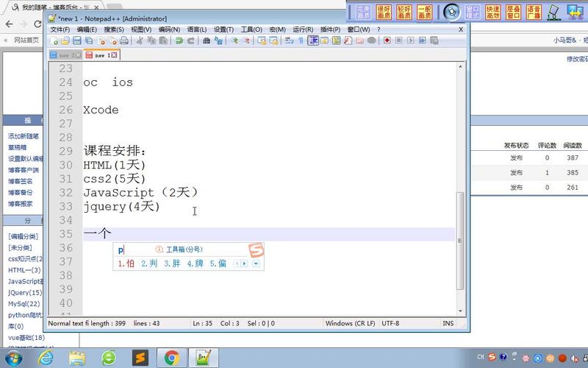Click the 较好画质 quality button

click(404, 13)
